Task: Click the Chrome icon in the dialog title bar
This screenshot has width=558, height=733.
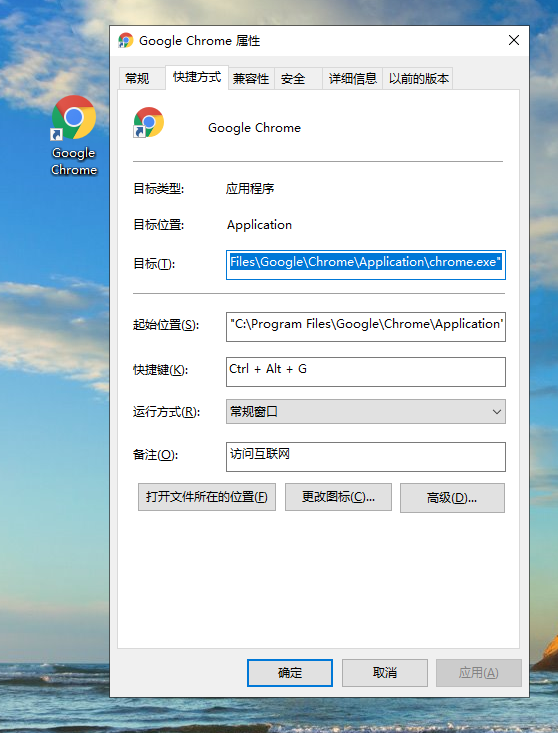Action: click(125, 41)
